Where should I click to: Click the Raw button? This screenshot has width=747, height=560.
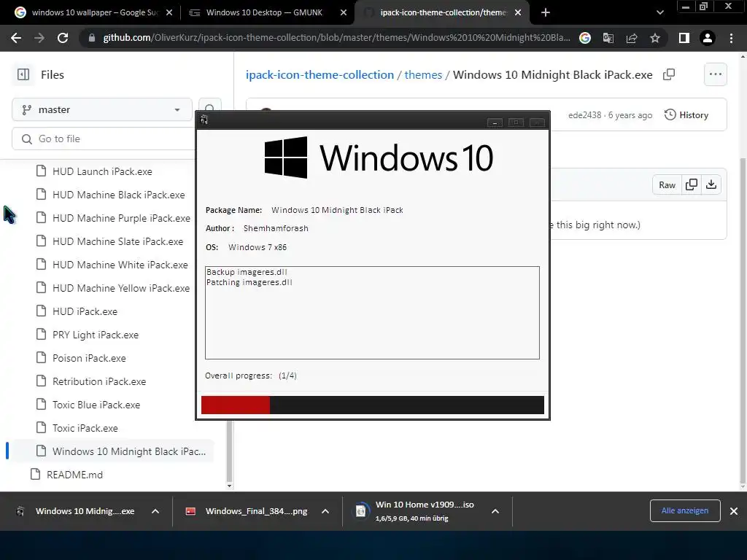coord(667,184)
